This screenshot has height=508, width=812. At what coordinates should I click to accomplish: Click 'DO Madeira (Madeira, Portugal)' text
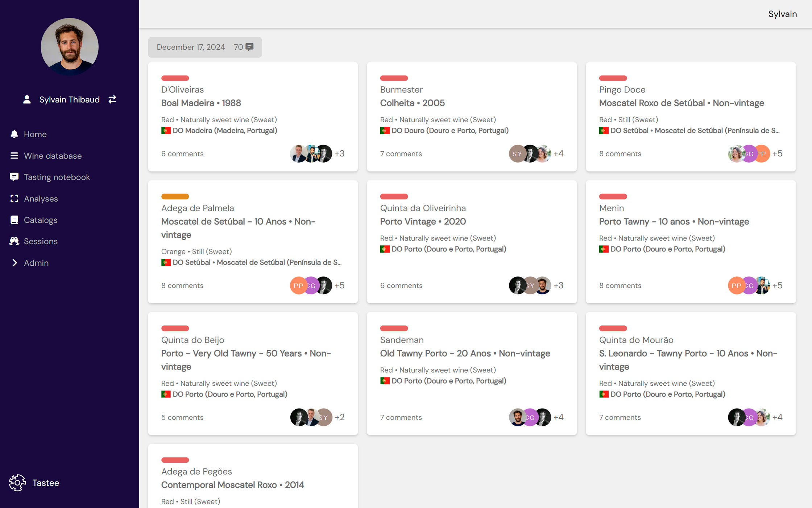pos(225,131)
